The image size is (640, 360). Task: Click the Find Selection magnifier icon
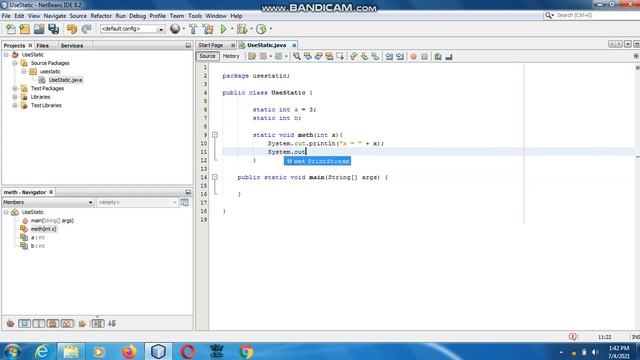(x=297, y=56)
